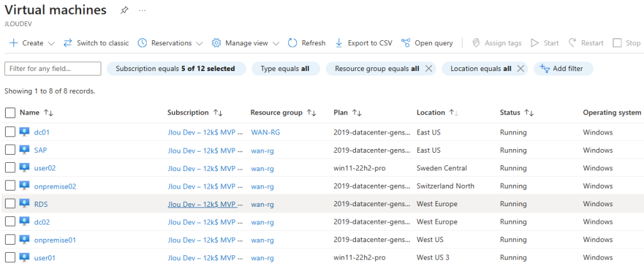
Task: Expand the Create dropdown chevron
Action: click(x=52, y=43)
